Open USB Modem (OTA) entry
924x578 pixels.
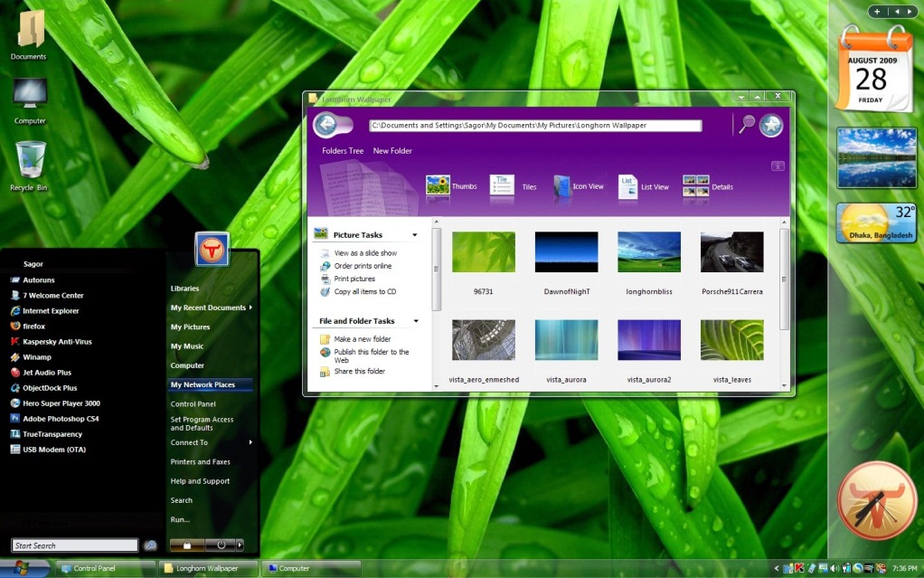[x=54, y=450]
